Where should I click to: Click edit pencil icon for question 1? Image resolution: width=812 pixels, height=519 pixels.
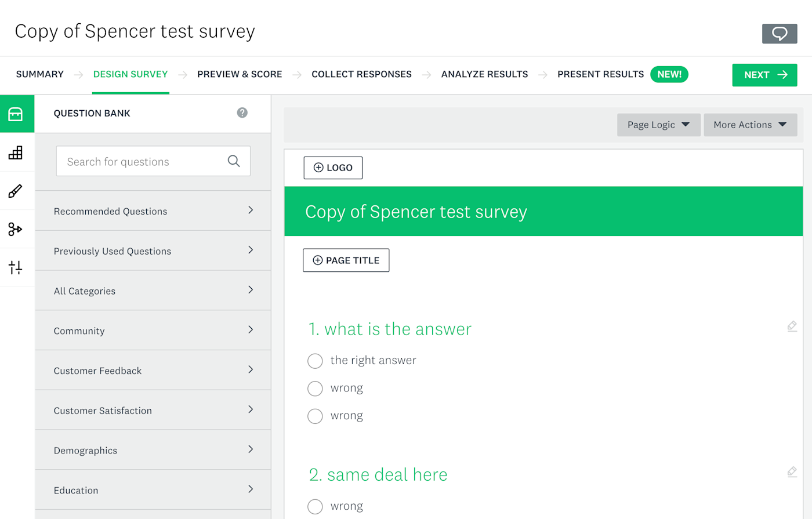792,326
